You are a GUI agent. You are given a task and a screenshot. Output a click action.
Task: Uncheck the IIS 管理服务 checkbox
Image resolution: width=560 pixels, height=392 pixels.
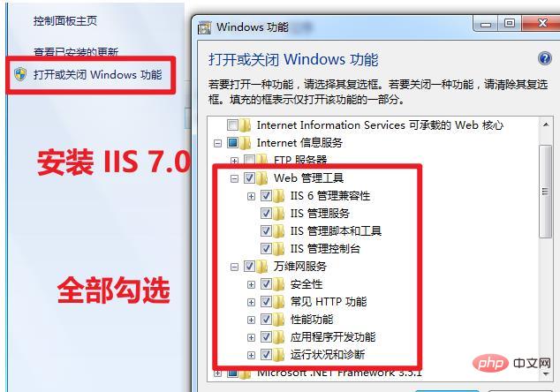coord(267,213)
